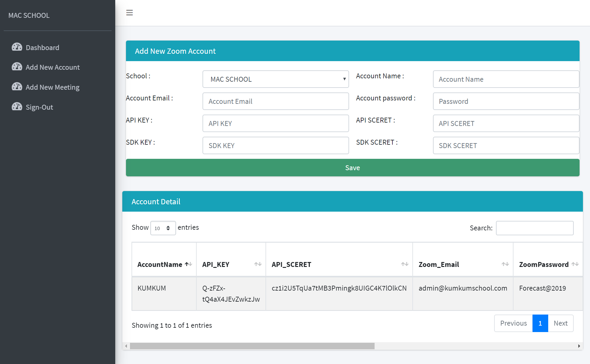This screenshot has width=590, height=364.
Task: Click the Add New Account sidebar icon
Action: point(17,67)
